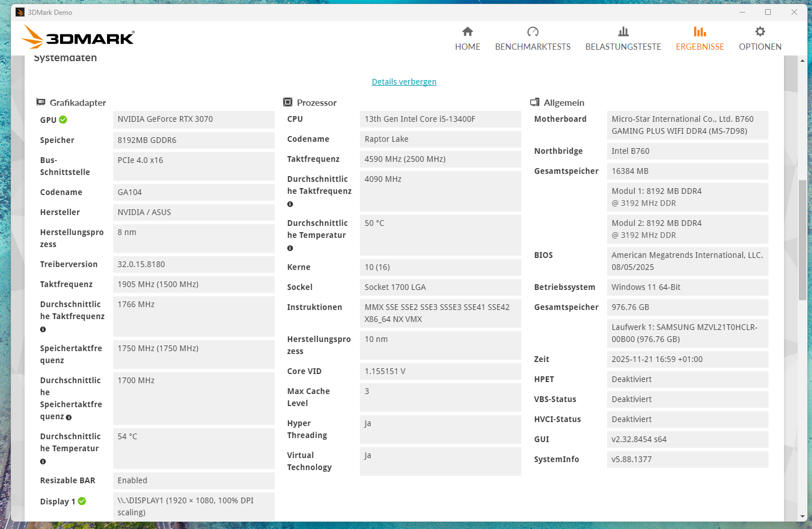
Task: Click the Allgemein computer icon
Action: [x=534, y=102]
